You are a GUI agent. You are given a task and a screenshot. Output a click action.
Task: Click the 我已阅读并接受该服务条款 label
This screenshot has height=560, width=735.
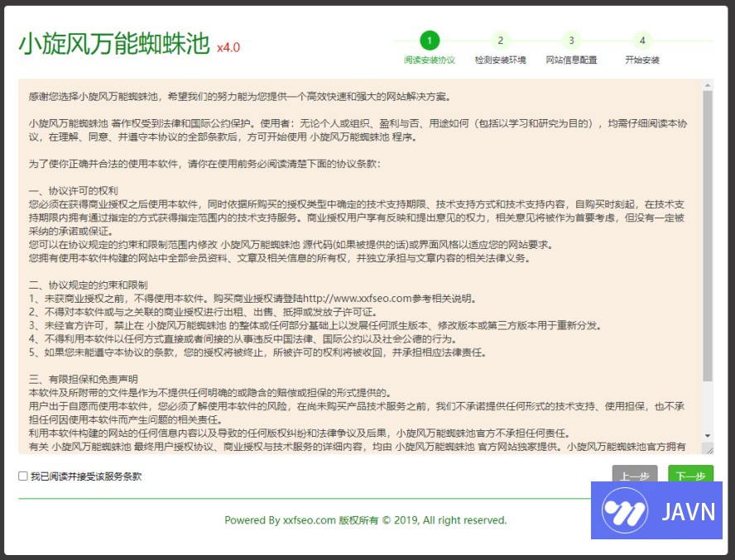[x=86, y=476]
